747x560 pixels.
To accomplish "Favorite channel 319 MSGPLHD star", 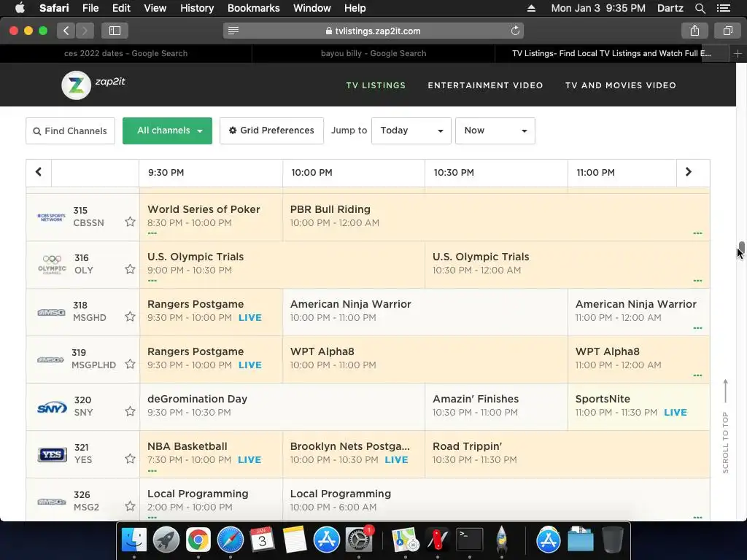I will point(130,365).
